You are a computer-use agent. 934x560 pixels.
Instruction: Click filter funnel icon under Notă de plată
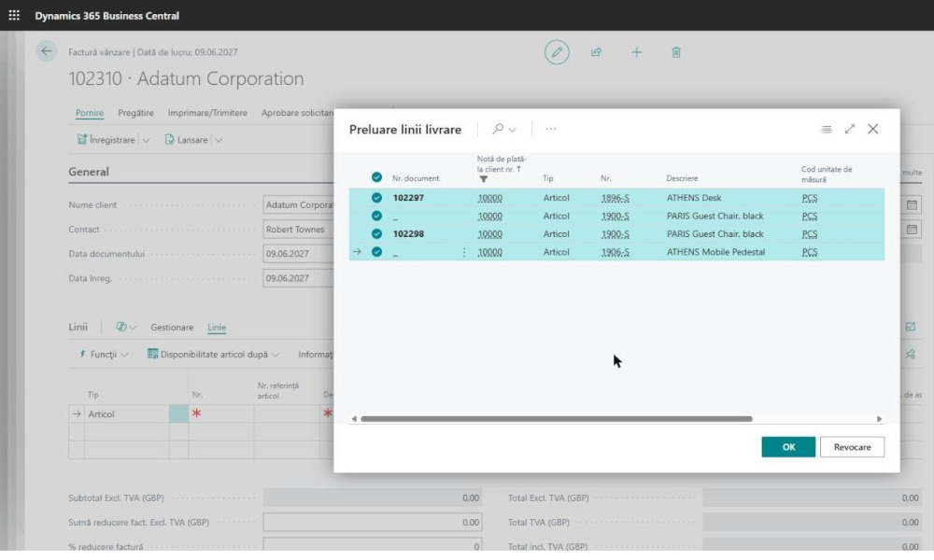pyautogui.click(x=483, y=179)
